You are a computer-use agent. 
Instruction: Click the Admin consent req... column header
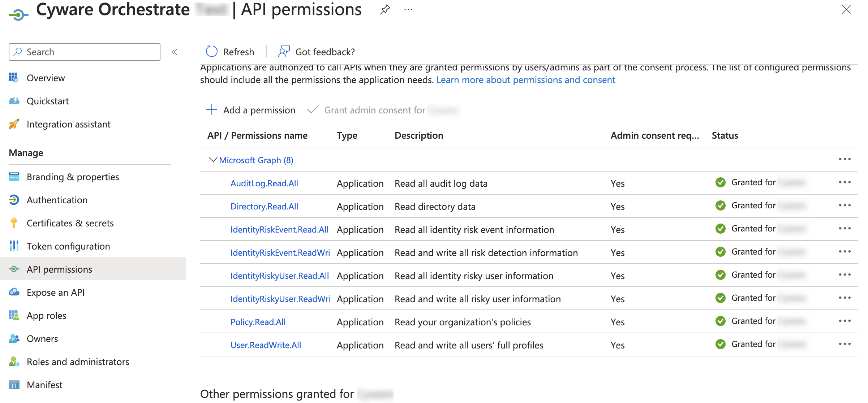(x=655, y=135)
